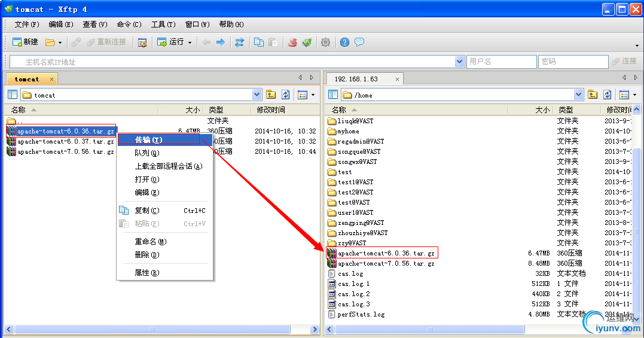Image resolution: width=644 pixels, height=338 pixels.
Task: Choose 传输(T) from the context menu
Action: 164,139
